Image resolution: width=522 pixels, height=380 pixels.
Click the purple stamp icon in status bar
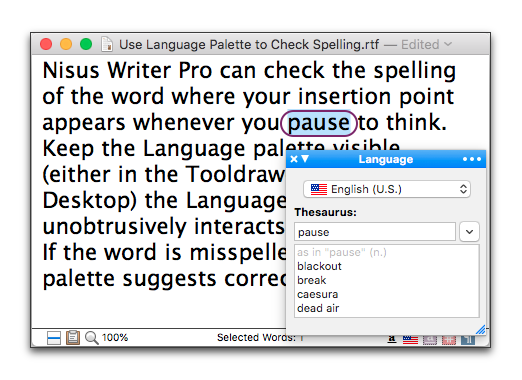coord(430,340)
